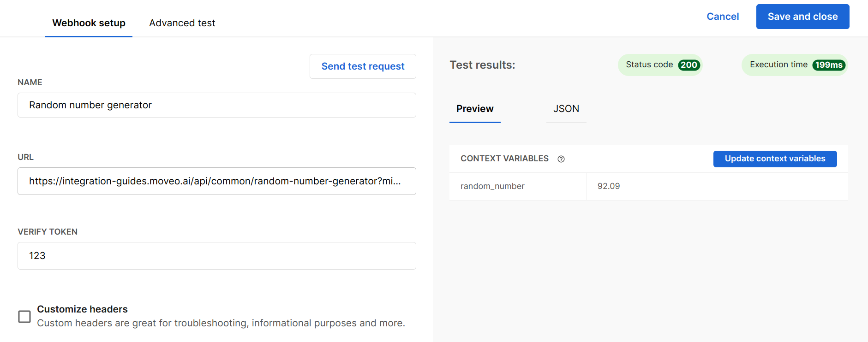The image size is (868, 342).
Task: Click the 92.09 variable value
Action: [609, 186]
